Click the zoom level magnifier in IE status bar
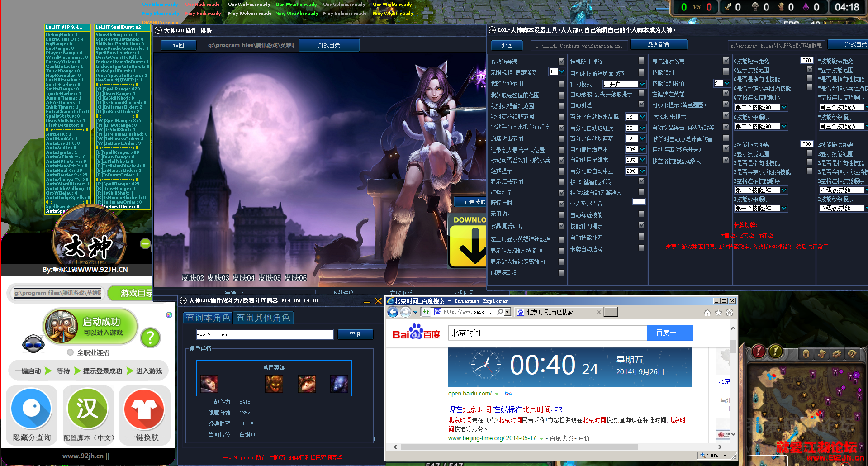868x466 pixels. point(702,456)
